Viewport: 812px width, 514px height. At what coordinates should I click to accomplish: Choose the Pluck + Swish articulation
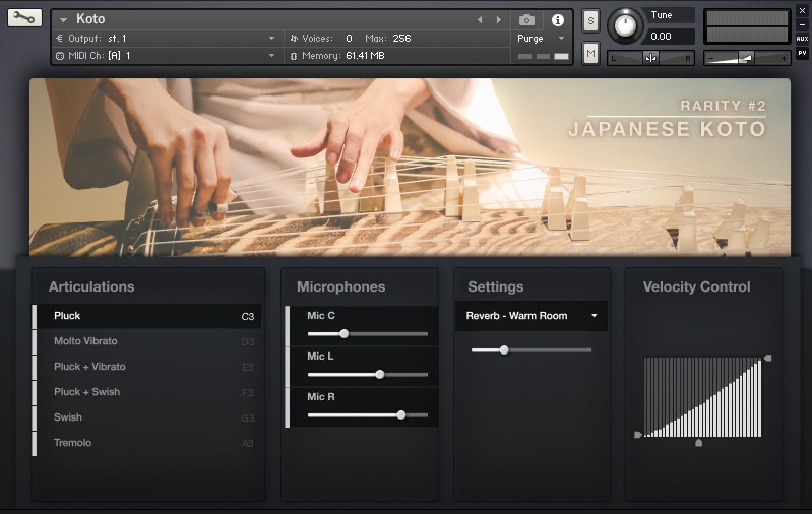click(87, 392)
